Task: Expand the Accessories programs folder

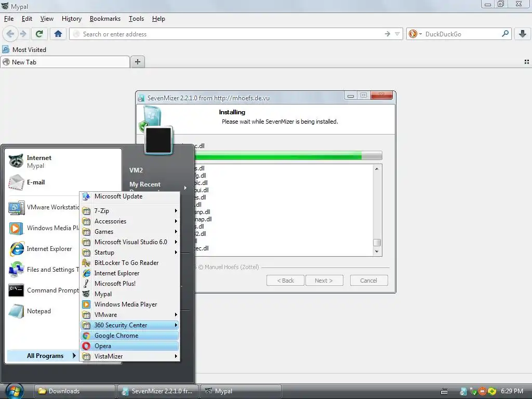Action: 130,221
